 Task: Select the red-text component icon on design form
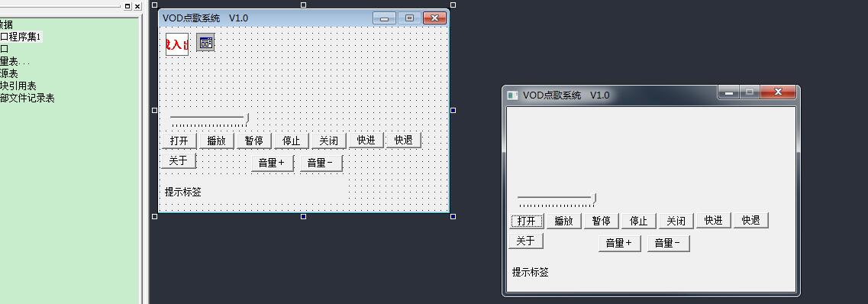177,44
